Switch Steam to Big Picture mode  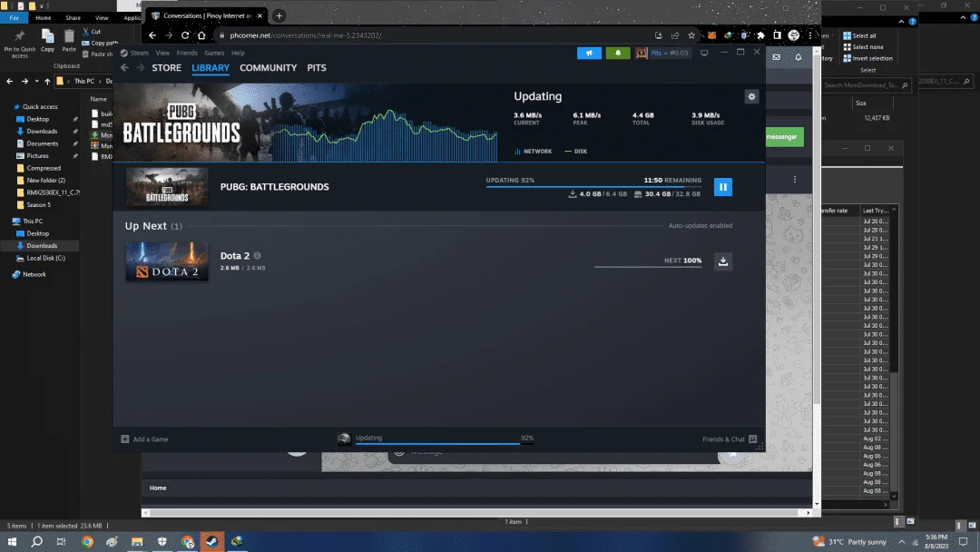tap(704, 54)
